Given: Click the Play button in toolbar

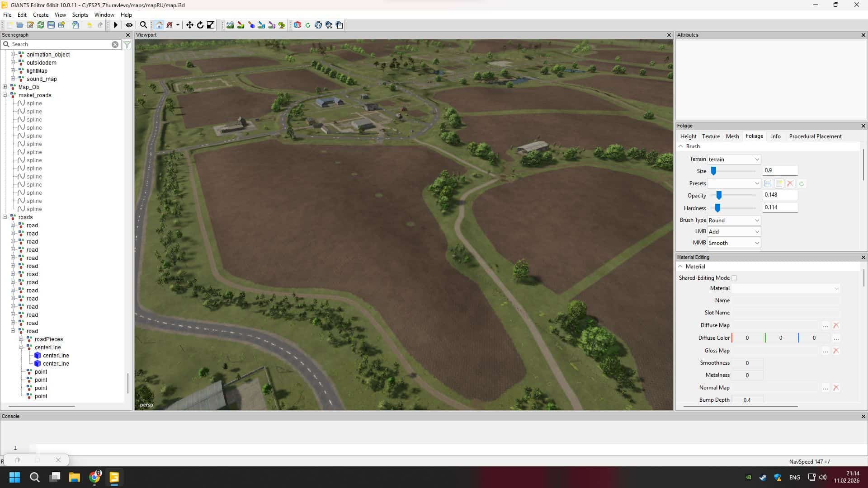Looking at the screenshot, I should point(116,25).
